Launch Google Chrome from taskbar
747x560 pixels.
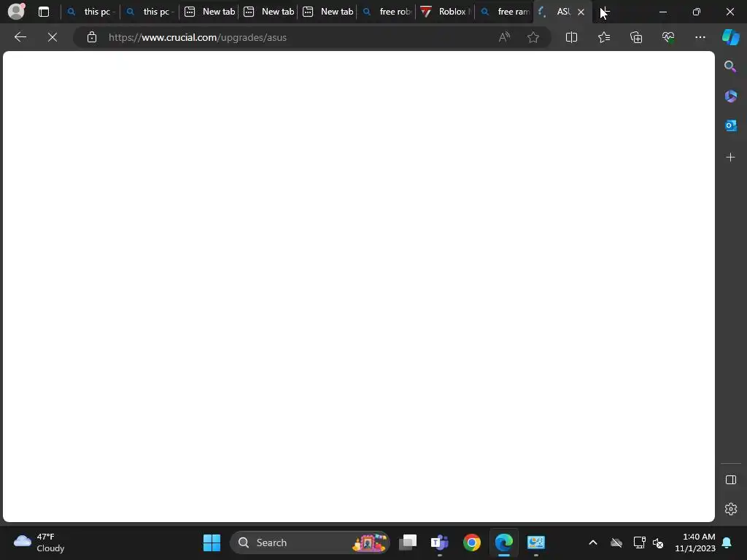coord(472,542)
